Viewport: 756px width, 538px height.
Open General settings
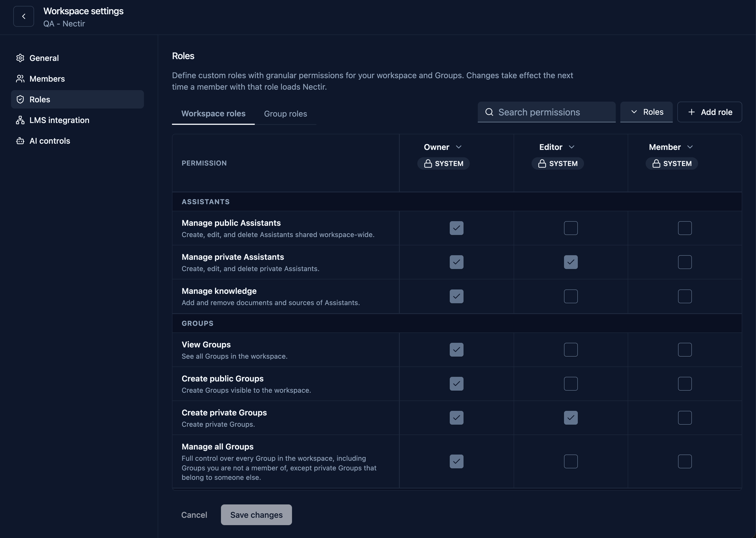pos(77,58)
